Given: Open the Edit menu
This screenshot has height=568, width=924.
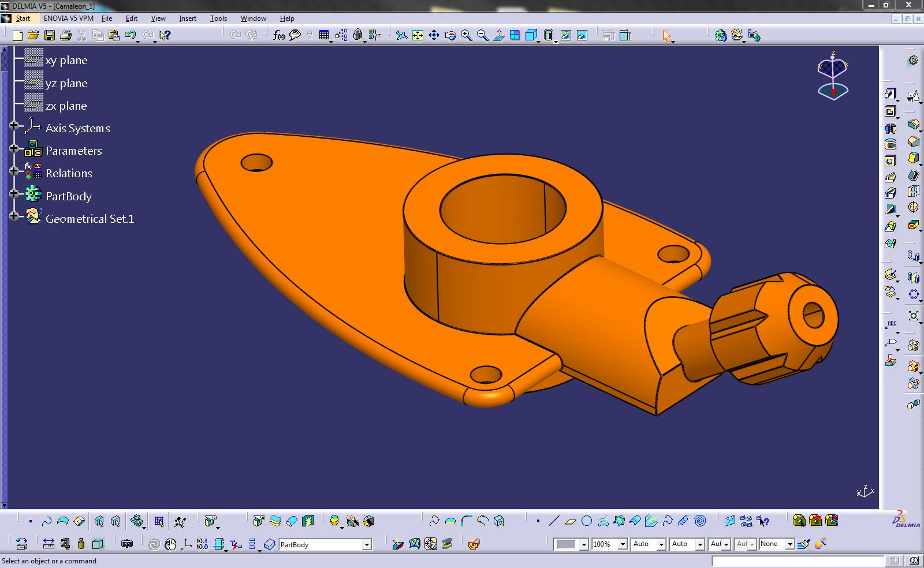Looking at the screenshot, I should [x=132, y=18].
